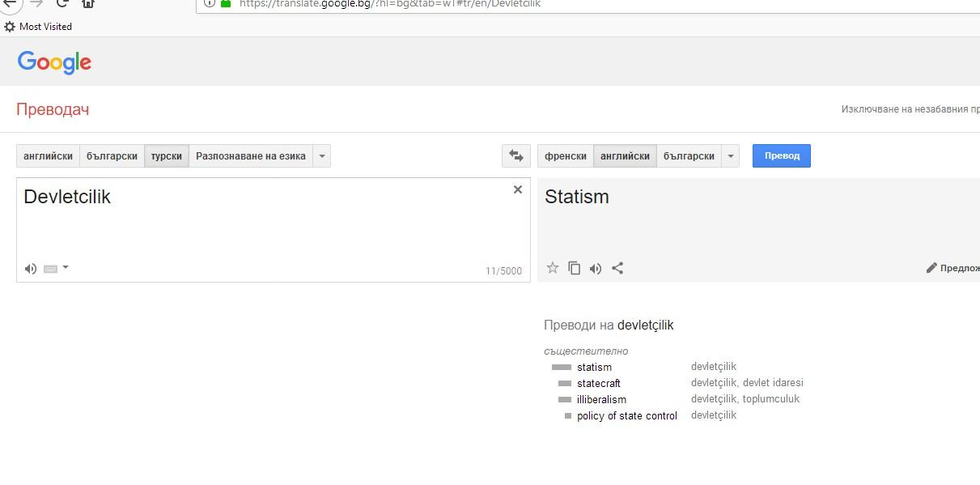Image resolution: width=980 pixels, height=485 pixels.
Task: Open the target language list dropdown
Action: coord(731,155)
